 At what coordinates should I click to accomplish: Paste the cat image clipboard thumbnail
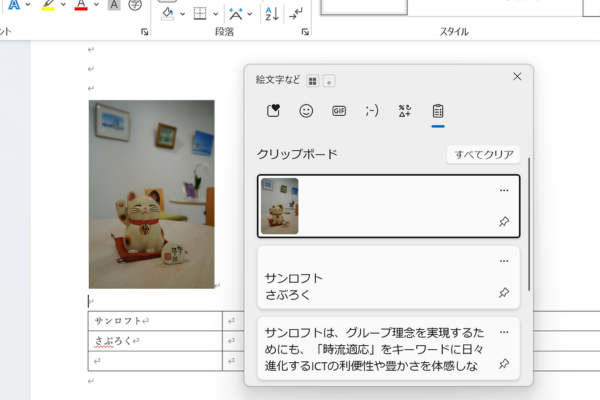pos(280,206)
